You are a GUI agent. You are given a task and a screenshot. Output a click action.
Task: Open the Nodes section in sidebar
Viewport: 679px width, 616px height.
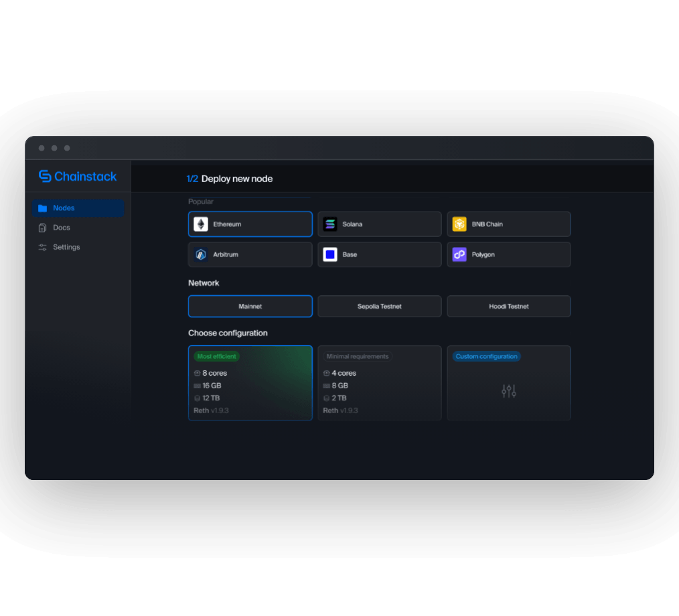pos(78,208)
